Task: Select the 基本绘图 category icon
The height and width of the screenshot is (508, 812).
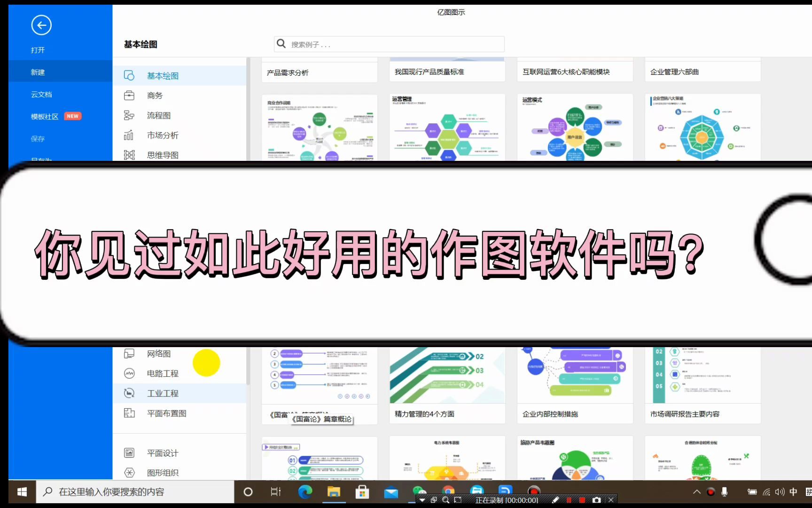Action: 129,76
